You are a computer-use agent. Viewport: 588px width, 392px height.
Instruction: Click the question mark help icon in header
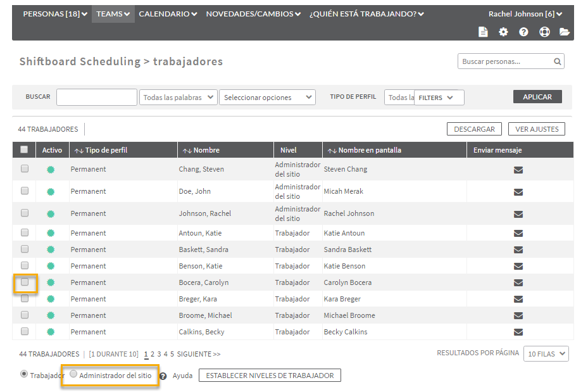click(x=523, y=32)
